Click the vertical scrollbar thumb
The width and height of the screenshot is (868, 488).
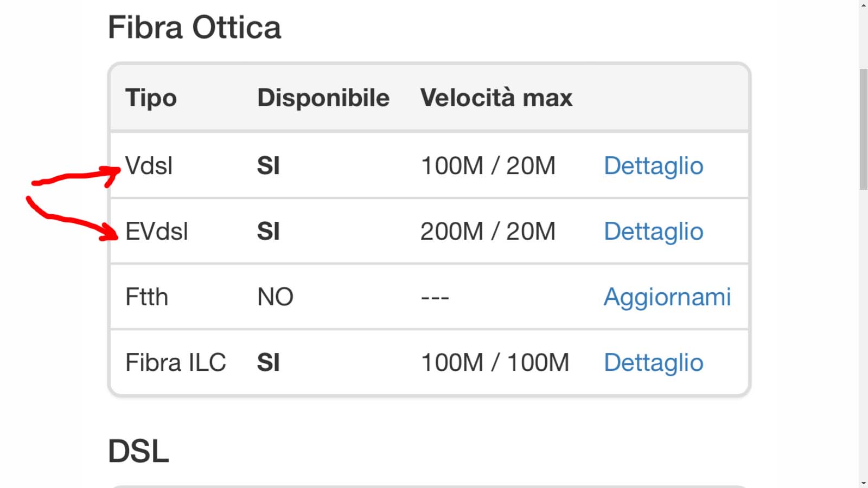coord(863,130)
